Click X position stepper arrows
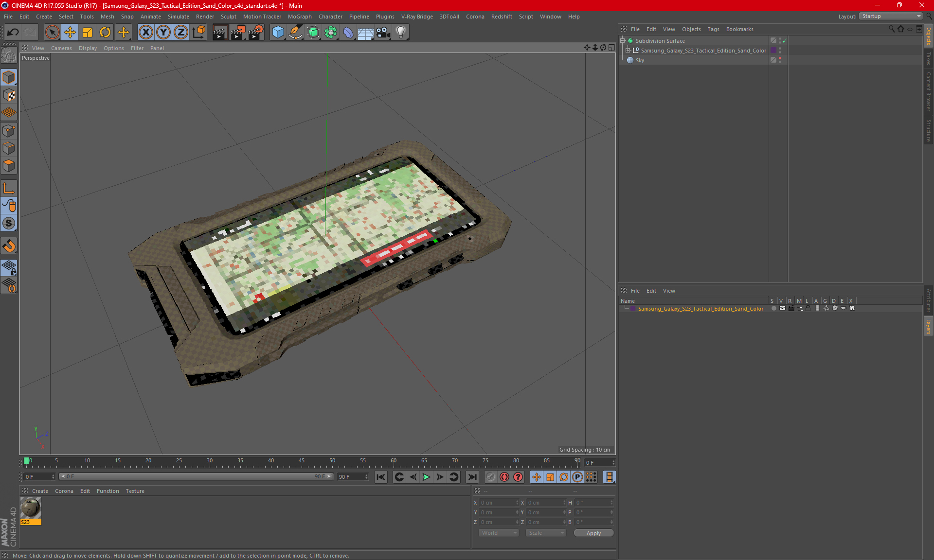 517,503
